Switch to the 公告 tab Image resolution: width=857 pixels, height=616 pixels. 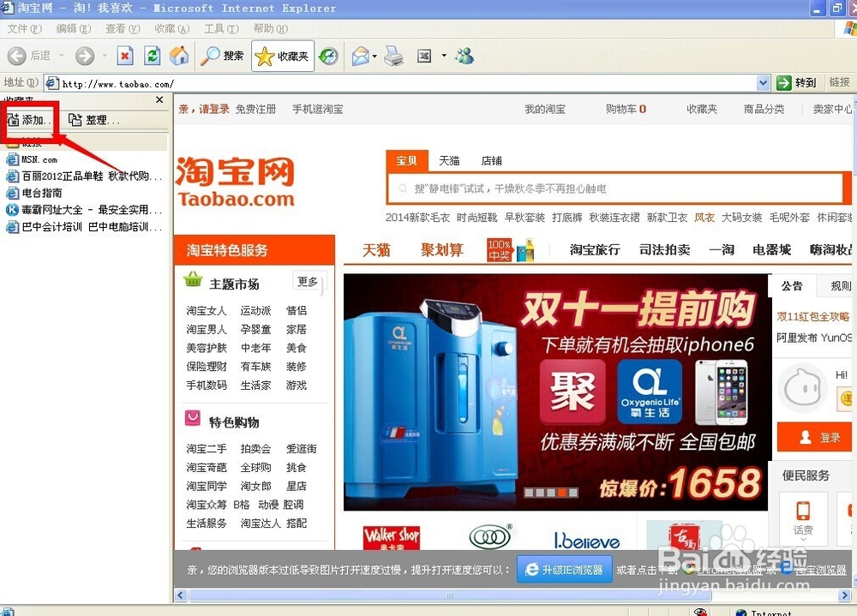[792, 285]
